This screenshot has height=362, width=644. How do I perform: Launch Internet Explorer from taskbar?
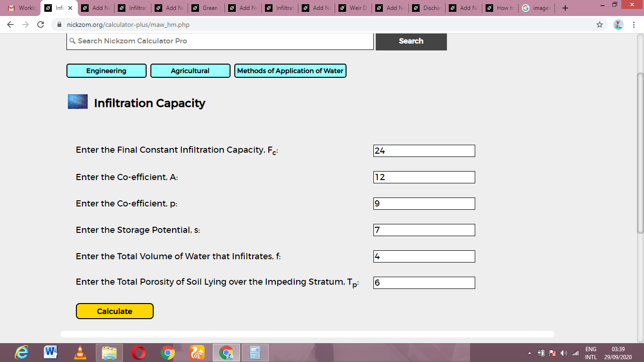point(21,353)
